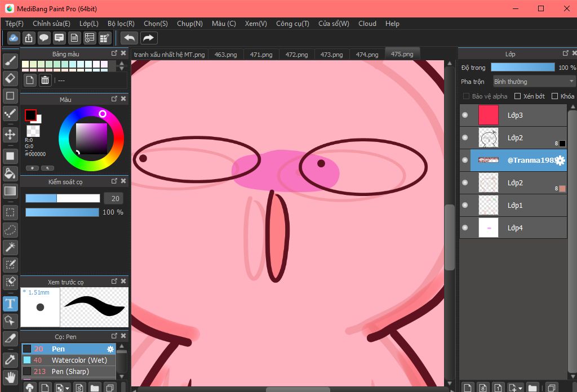Open the Tệp(F) menu
577x392 pixels.
pyautogui.click(x=14, y=24)
